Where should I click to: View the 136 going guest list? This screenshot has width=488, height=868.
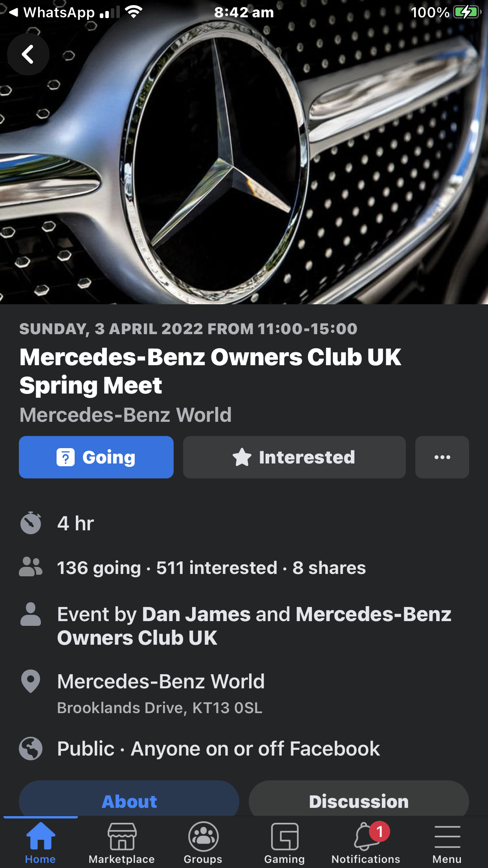99,568
